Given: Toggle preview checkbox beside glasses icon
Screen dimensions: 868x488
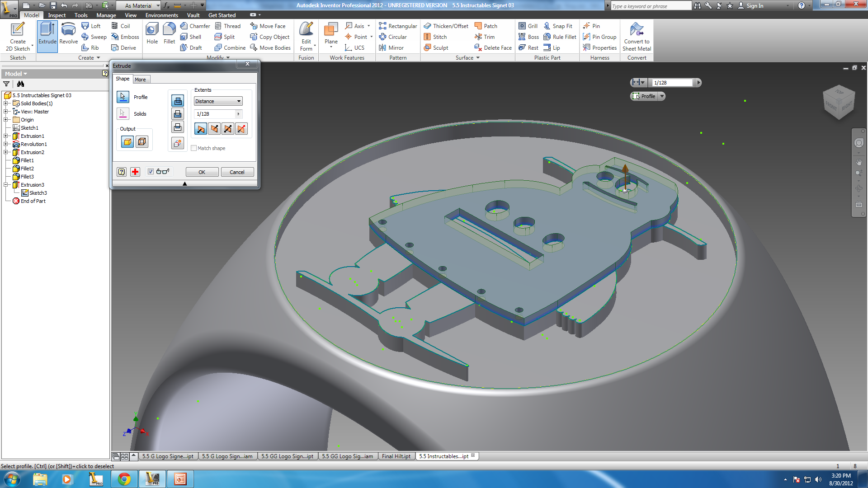Looking at the screenshot, I should tap(151, 172).
